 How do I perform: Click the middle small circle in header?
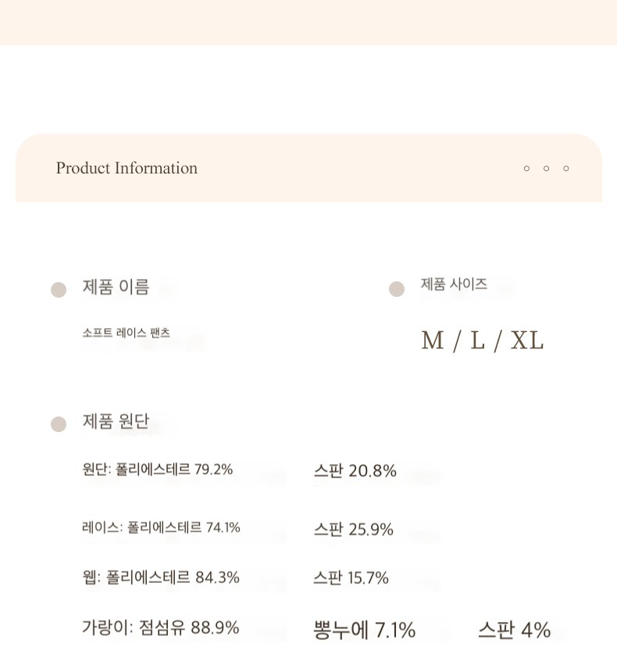pyautogui.click(x=546, y=169)
